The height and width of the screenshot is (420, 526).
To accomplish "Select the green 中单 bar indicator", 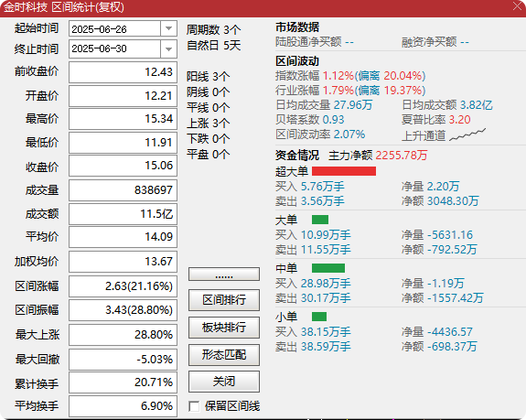I will (328, 268).
